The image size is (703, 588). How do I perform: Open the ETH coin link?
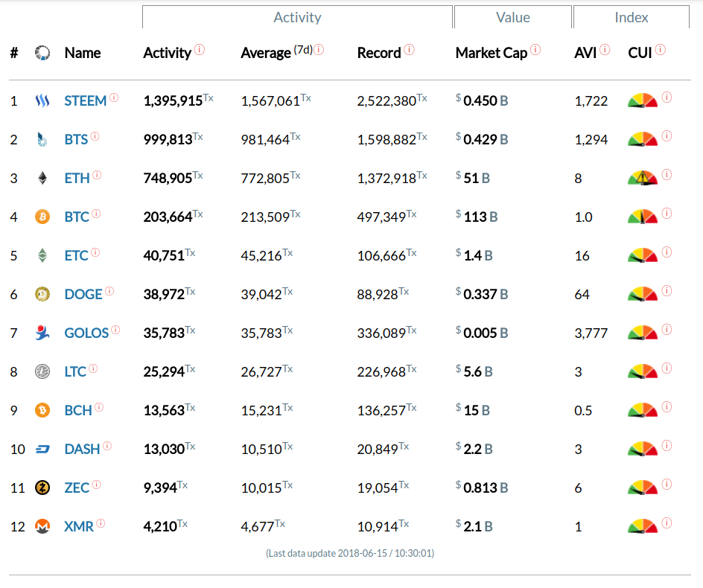[x=77, y=179]
